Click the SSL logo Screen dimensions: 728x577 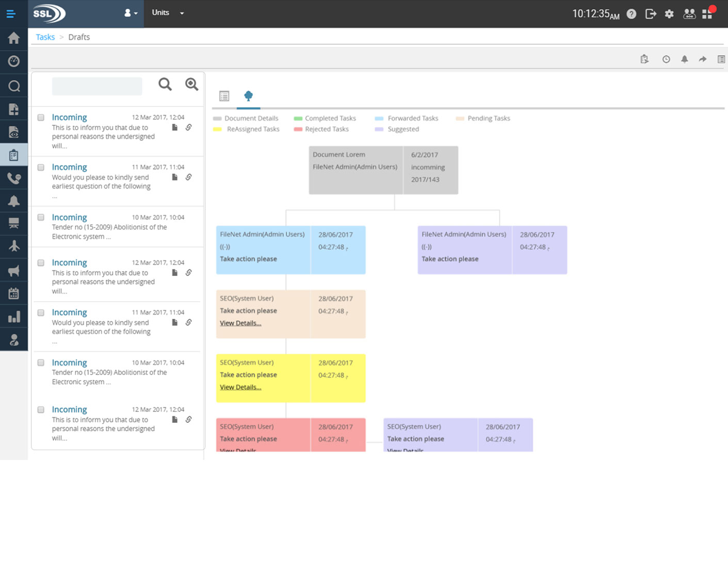[49, 13]
